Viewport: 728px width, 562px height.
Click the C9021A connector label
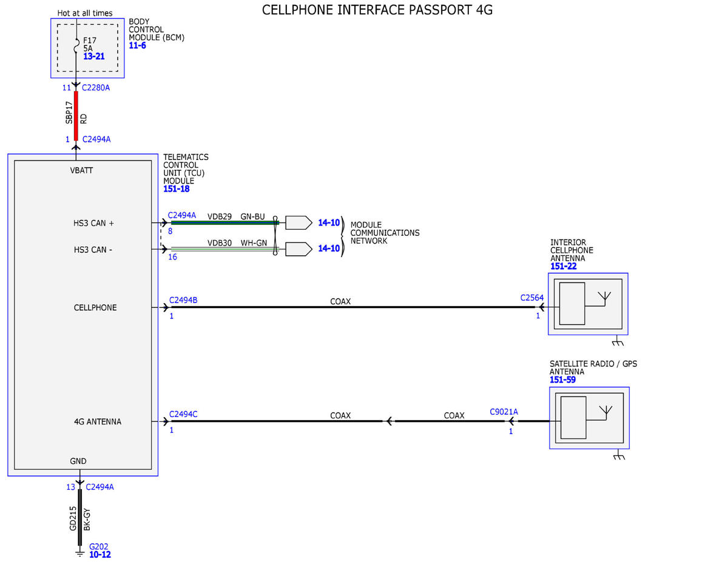(x=504, y=412)
